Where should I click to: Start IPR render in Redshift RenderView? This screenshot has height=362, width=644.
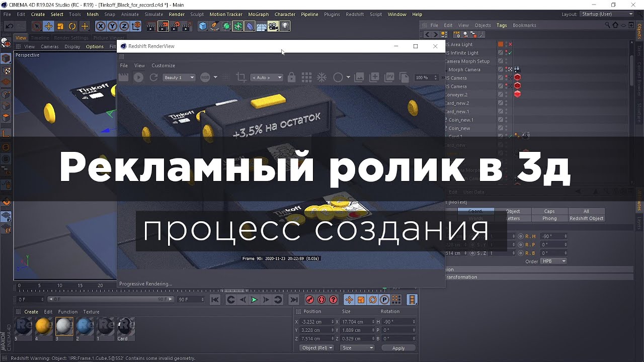click(138, 77)
